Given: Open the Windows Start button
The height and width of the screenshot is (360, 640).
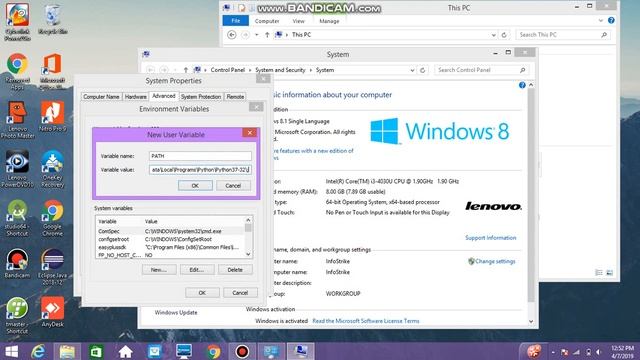Looking at the screenshot, I should point(11,351).
